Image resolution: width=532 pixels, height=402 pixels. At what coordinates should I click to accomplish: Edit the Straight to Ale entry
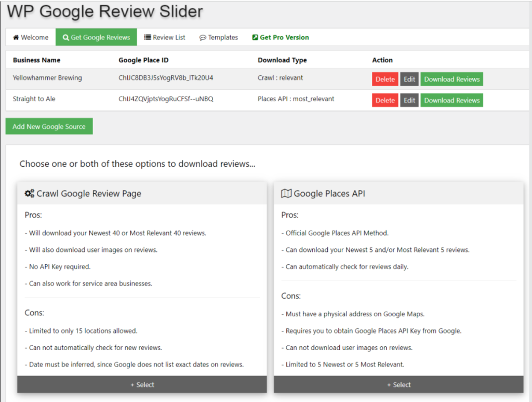[409, 100]
